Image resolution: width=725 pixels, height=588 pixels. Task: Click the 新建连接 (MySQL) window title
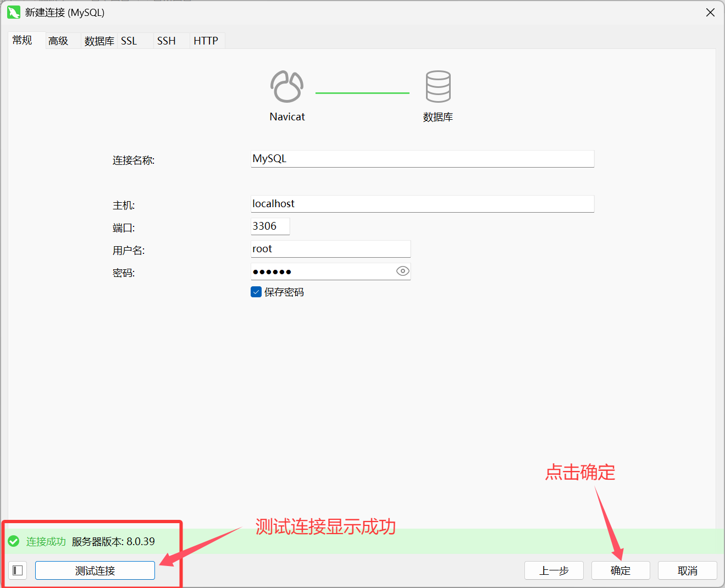coord(65,12)
